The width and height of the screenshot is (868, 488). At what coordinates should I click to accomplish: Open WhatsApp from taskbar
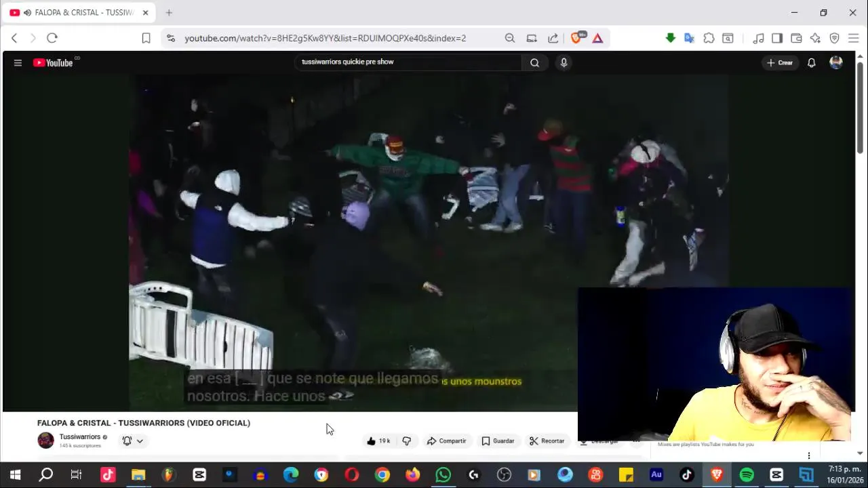click(x=443, y=475)
